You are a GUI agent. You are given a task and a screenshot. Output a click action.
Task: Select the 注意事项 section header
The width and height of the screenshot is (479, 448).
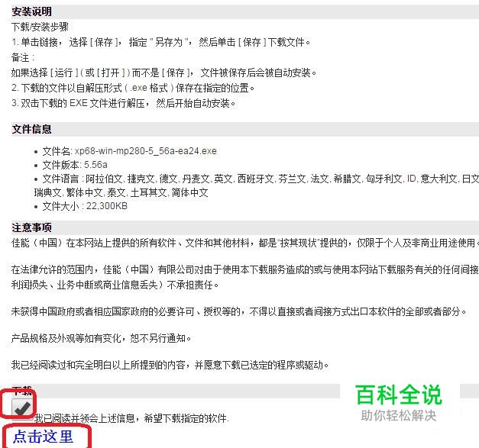pos(31,227)
